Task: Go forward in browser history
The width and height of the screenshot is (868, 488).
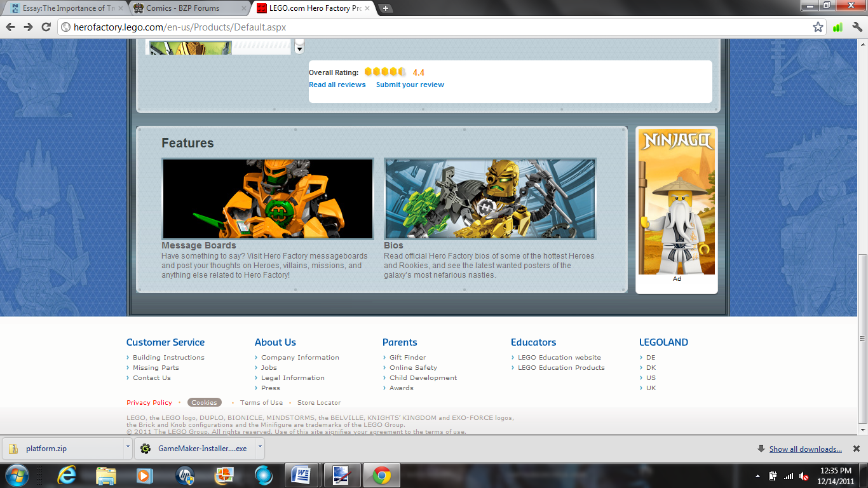Action: coord(28,27)
